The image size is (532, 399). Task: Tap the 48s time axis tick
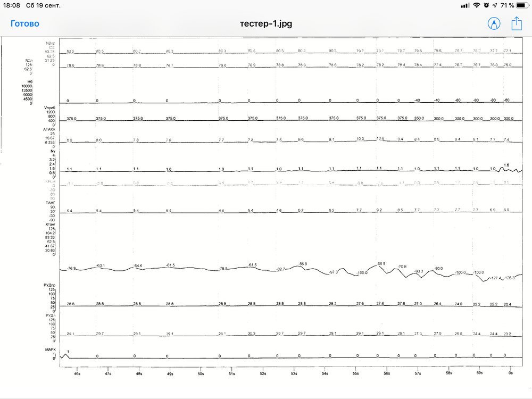coord(139,373)
